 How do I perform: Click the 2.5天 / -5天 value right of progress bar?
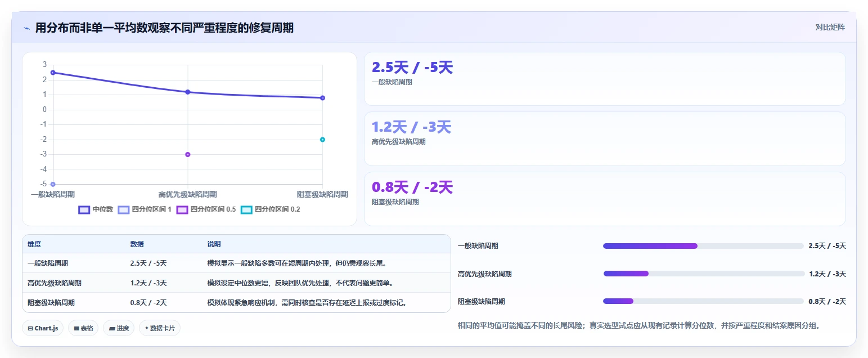(827, 246)
